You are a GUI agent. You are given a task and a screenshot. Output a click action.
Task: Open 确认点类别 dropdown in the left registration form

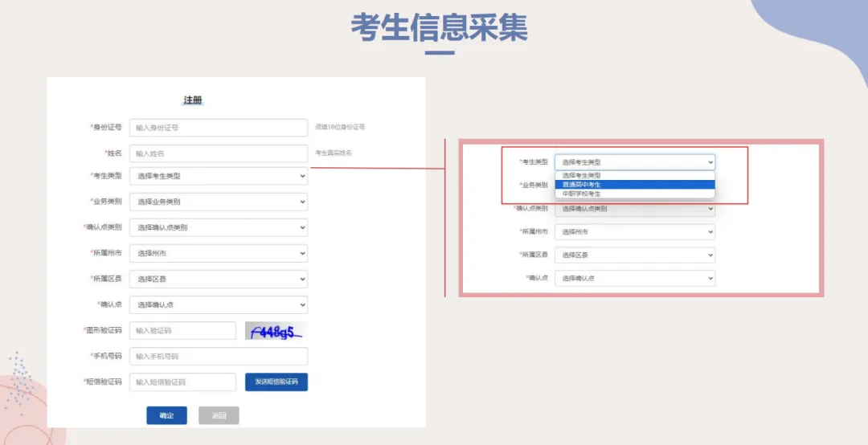(x=219, y=227)
